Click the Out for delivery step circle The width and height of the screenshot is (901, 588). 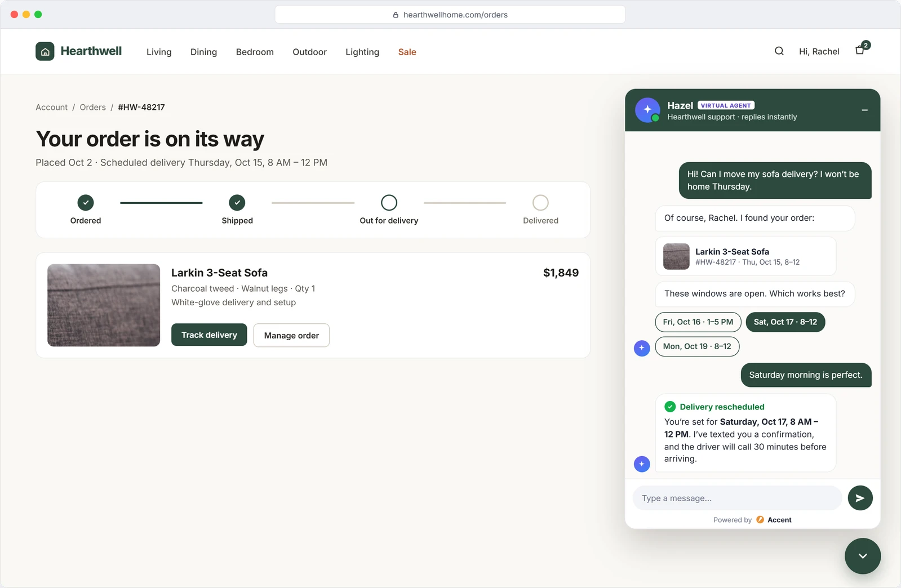coord(389,202)
